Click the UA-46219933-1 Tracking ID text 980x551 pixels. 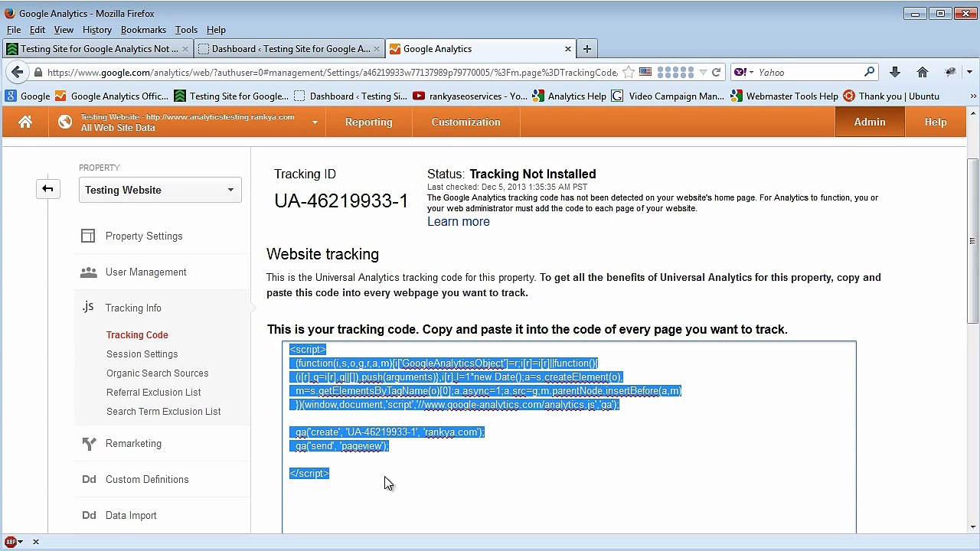pos(341,201)
